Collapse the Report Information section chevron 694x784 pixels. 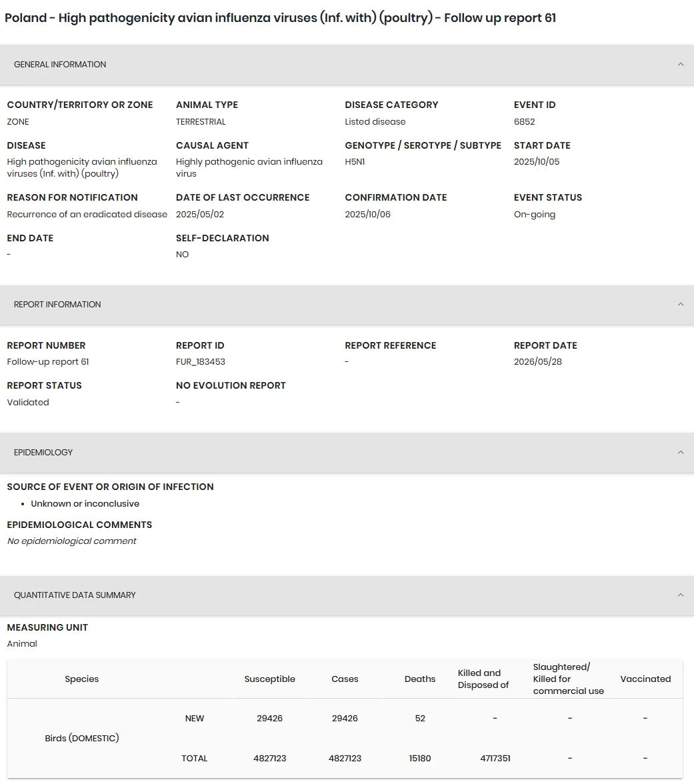coord(681,305)
